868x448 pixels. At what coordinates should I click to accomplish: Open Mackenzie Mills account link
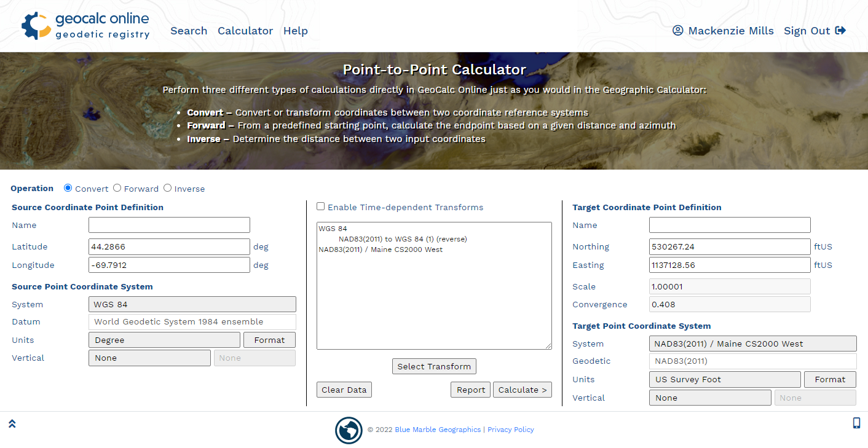click(x=731, y=31)
